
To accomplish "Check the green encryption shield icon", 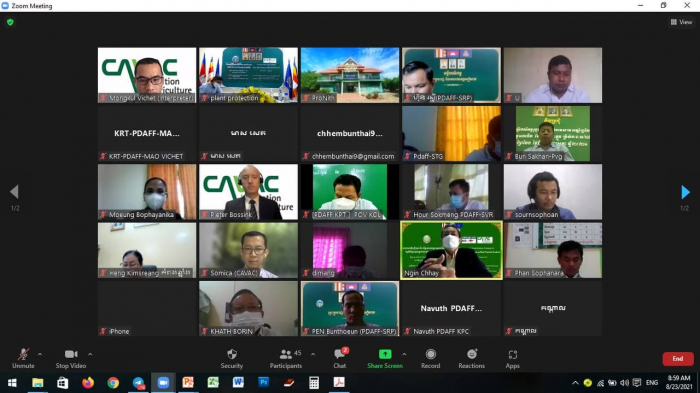I will click(10, 22).
